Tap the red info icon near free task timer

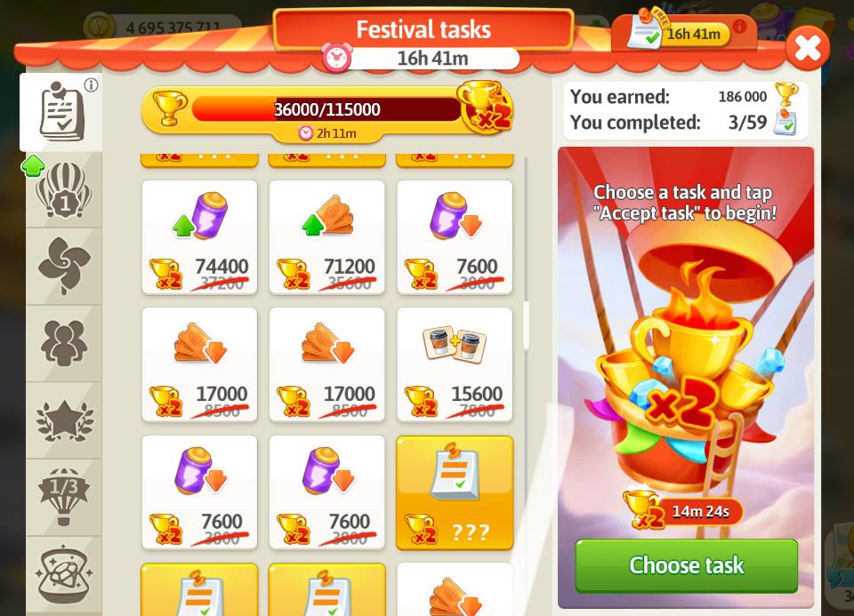[x=739, y=26]
